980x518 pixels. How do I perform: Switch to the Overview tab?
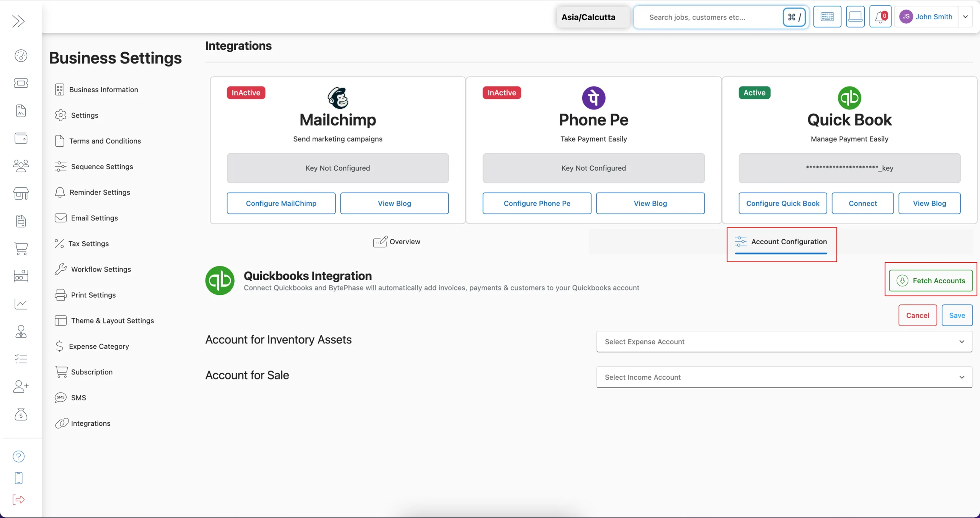click(x=397, y=242)
